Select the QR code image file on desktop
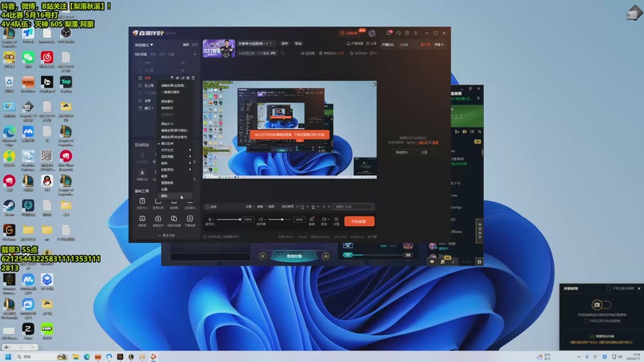 pos(47,156)
